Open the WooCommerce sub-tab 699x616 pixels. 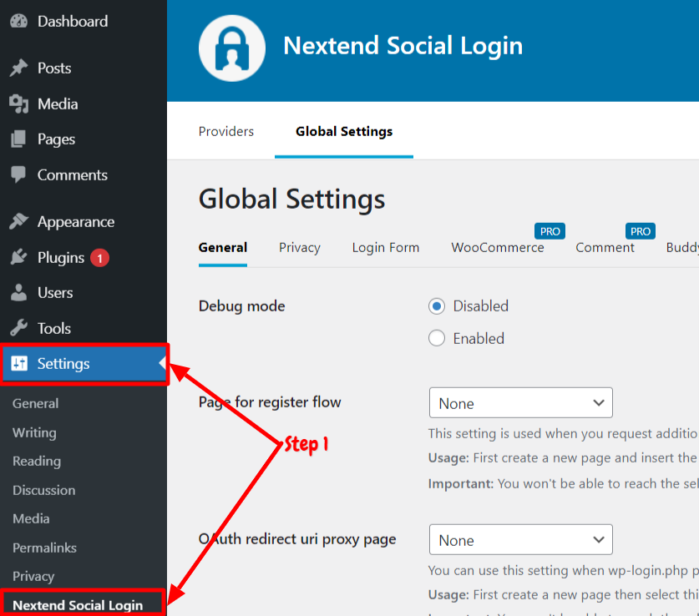click(x=498, y=248)
